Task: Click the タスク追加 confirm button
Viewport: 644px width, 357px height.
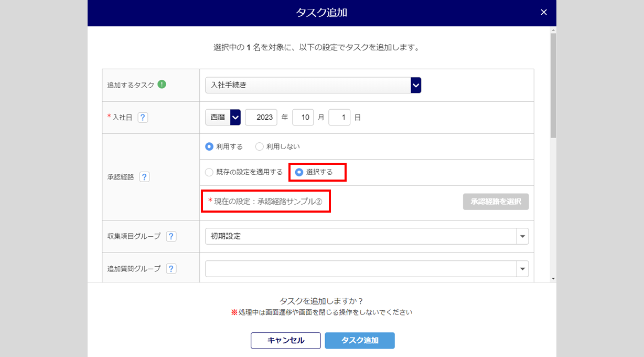Action: pos(360,340)
